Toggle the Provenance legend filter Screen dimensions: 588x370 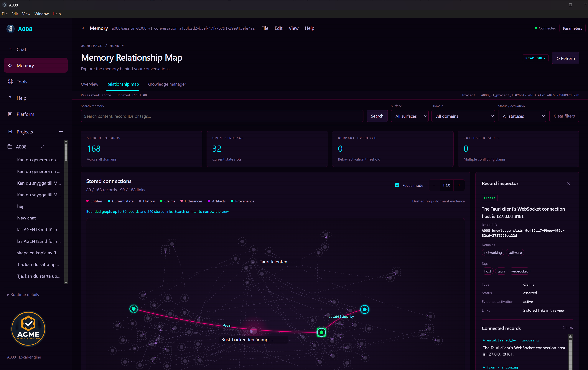243,201
